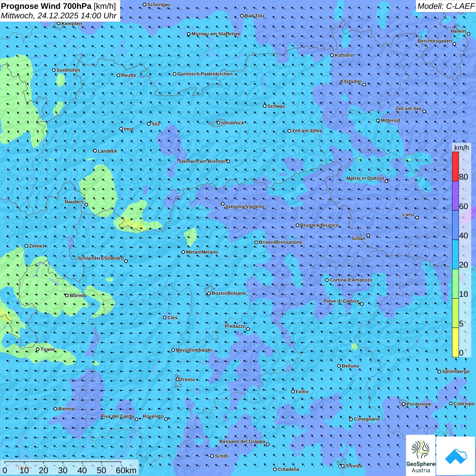
Task: Click the 'Spilimbergo' label
Action: tap(456, 371)
